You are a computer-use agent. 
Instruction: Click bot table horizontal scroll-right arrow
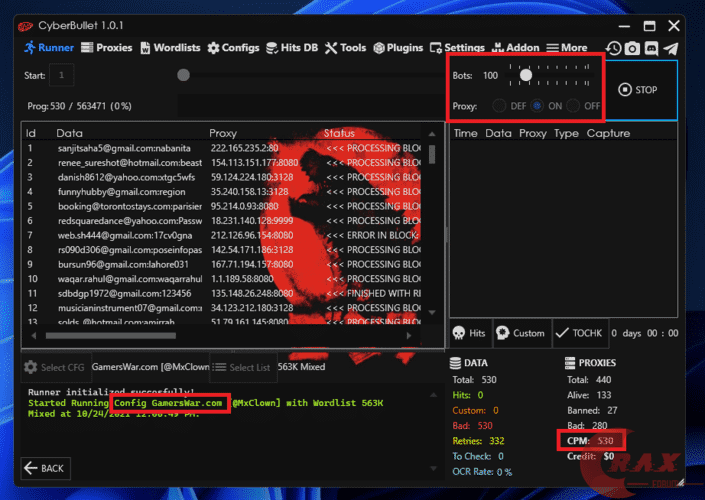408,335
